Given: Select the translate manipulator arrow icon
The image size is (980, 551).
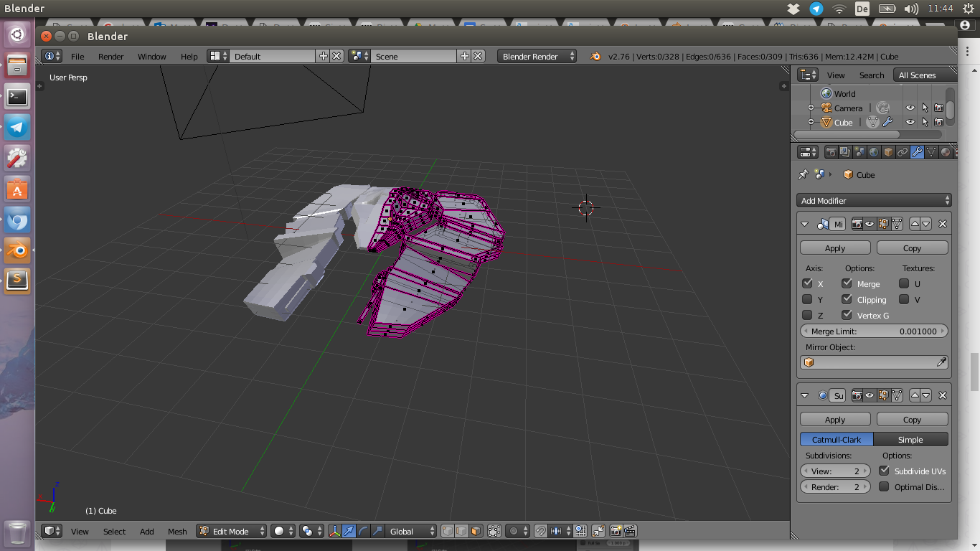Looking at the screenshot, I should 349,531.
